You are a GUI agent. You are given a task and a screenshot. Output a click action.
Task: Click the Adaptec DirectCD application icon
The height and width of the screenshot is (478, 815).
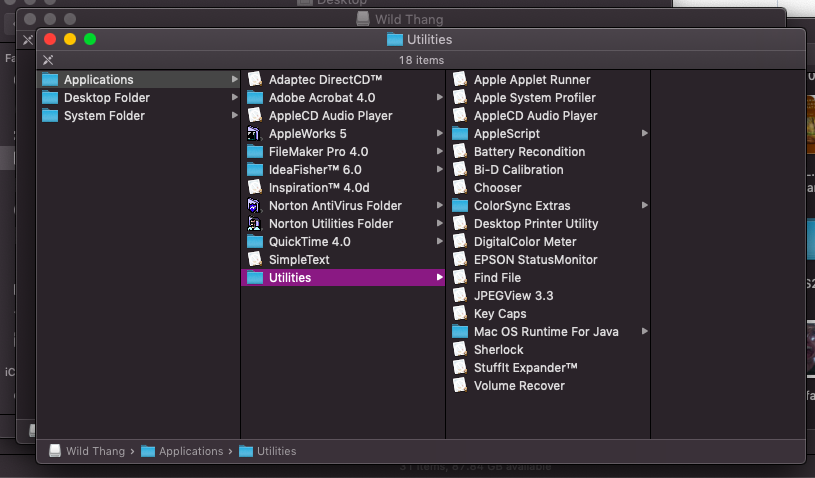click(254, 79)
